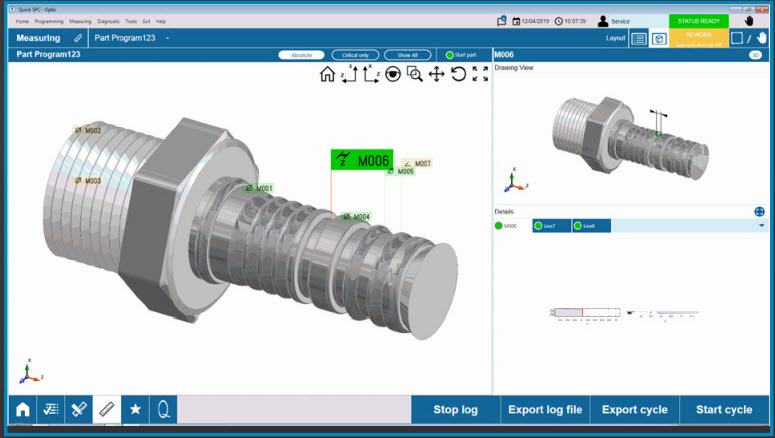Expand the Details row dropdown arrow

tap(762, 226)
